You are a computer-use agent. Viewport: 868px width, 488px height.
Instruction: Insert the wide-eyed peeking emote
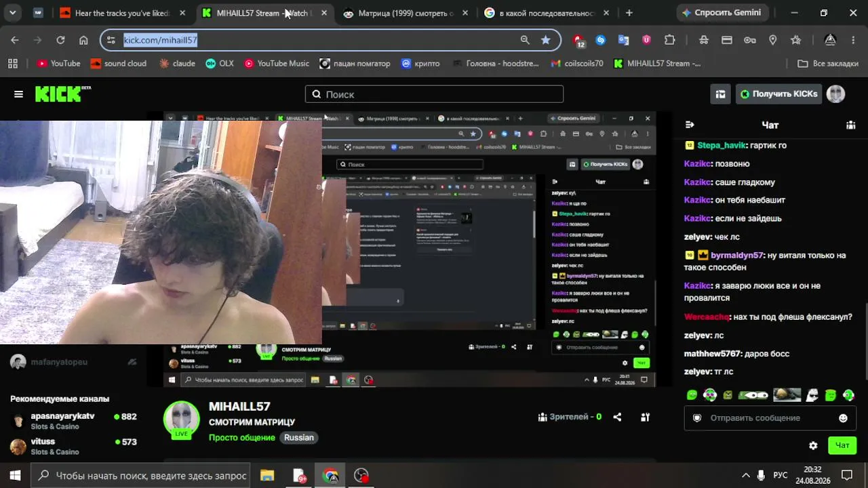[x=753, y=395]
